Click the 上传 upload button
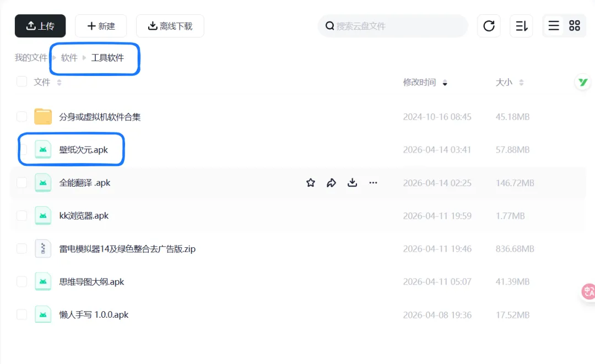The image size is (595, 364). pyautogui.click(x=40, y=26)
